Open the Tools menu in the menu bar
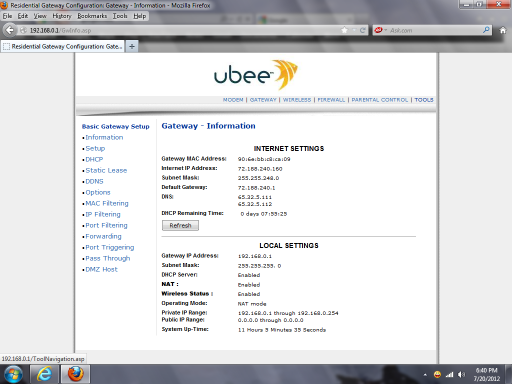 [120, 16]
